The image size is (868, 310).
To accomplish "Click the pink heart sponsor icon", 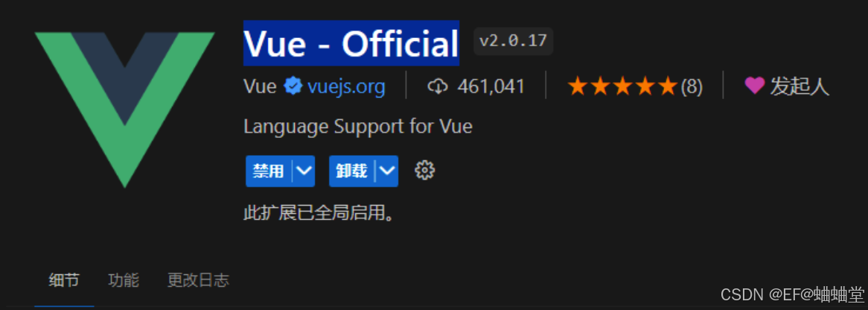I will [755, 86].
